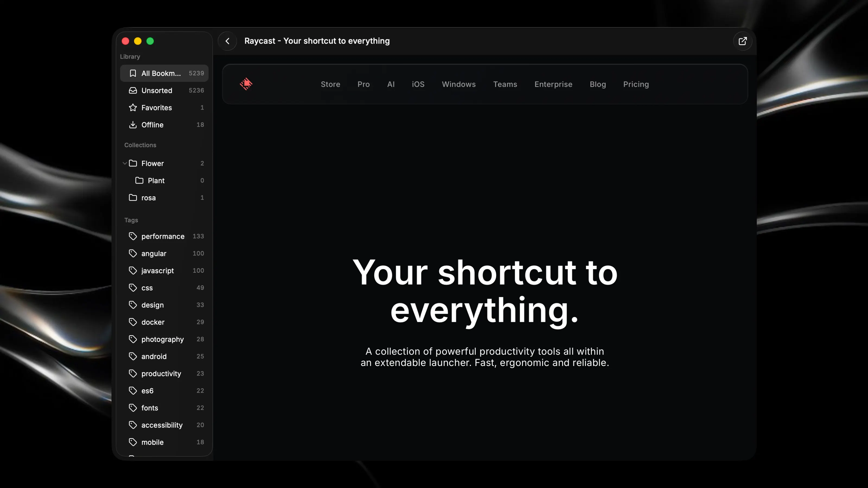
Task: Click the 'A collection of powerful productivity' paragraph
Action: click(484, 357)
